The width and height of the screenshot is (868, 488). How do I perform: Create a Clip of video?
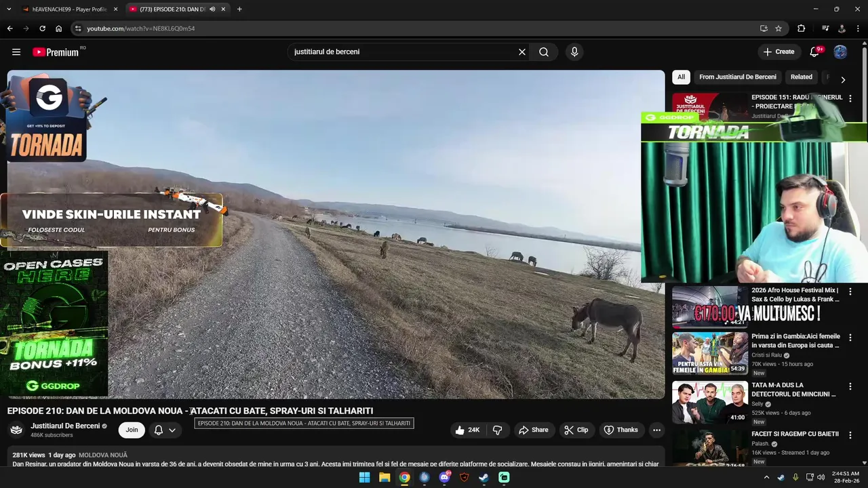click(x=576, y=430)
